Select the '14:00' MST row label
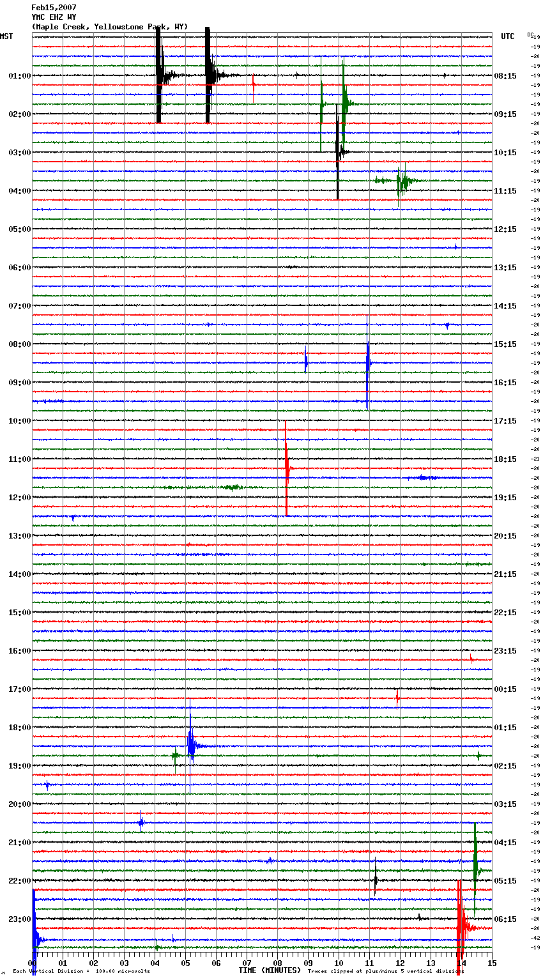Image resolution: width=543 pixels, height=980 pixels. (x=20, y=574)
